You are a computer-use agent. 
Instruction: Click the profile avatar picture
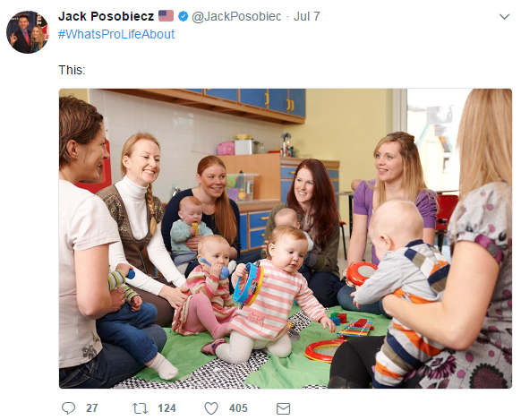coord(28,32)
